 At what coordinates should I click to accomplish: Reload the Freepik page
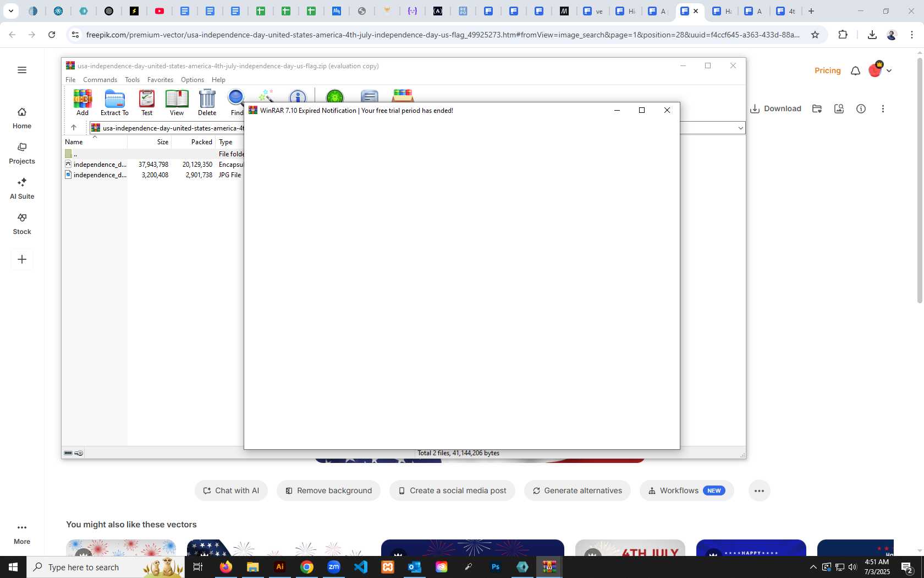coord(52,35)
